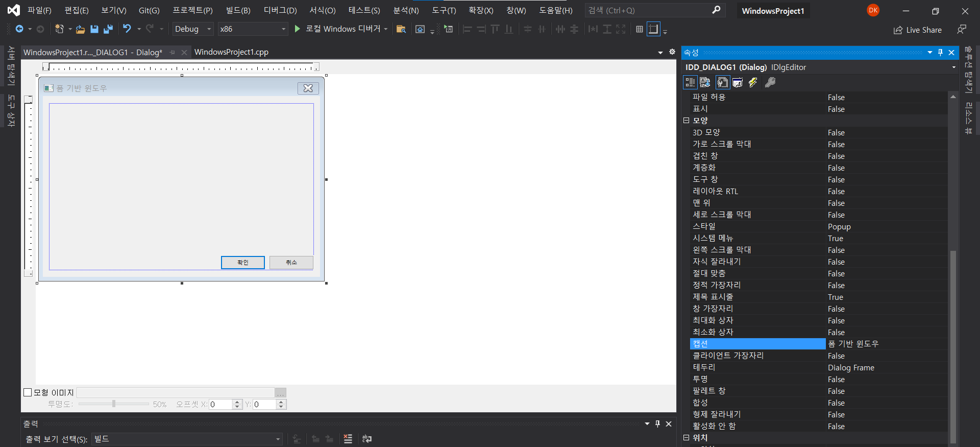The width and height of the screenshot is (980, 447).
Task: Open the 도움말(H) menu
Action: tap(556, 10)
